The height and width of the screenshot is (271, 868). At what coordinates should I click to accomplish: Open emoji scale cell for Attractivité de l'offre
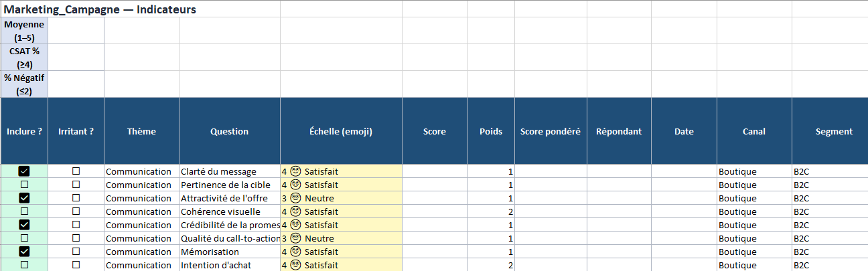pos(341,198)
